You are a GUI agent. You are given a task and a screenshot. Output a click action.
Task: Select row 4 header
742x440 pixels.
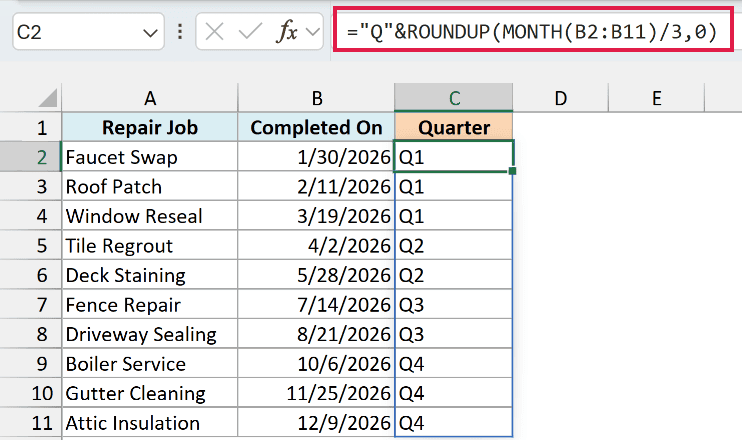click(31, 216)
